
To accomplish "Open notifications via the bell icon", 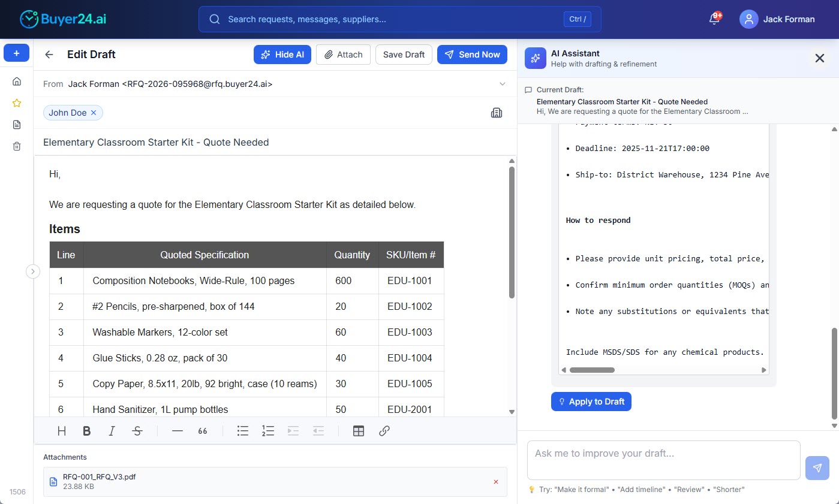I will [x=713, y=19].
